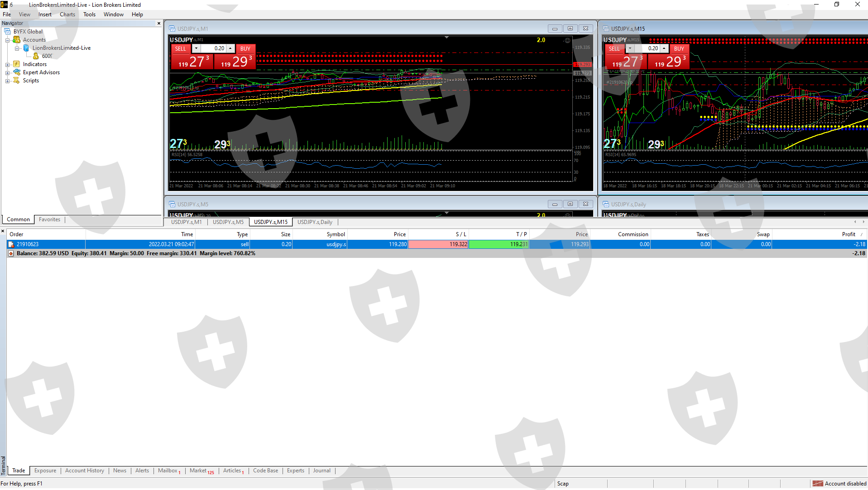This screenshot has height=490, width=868.
Task: Click the Accounts group icon in Navigator
Action: click(x=17, y=40)
